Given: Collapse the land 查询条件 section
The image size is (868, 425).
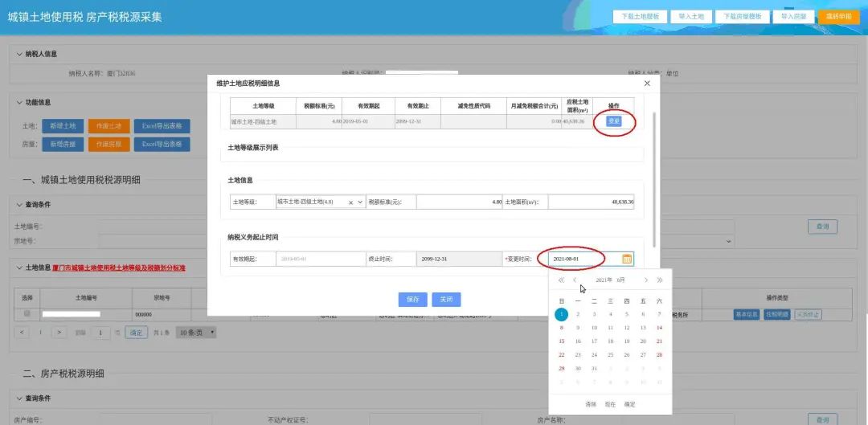Looking at the screenshot, I should [x=19, y=205].
